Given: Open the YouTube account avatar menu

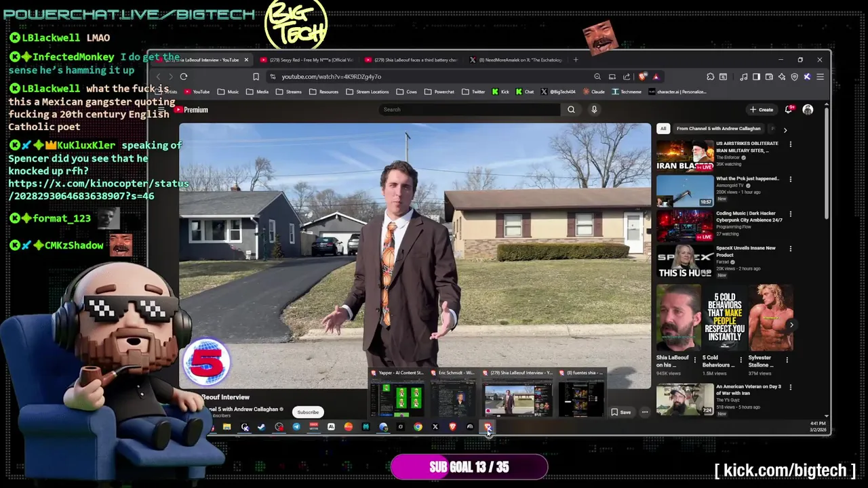Looking at the screenshot, I should pos(808,109).
